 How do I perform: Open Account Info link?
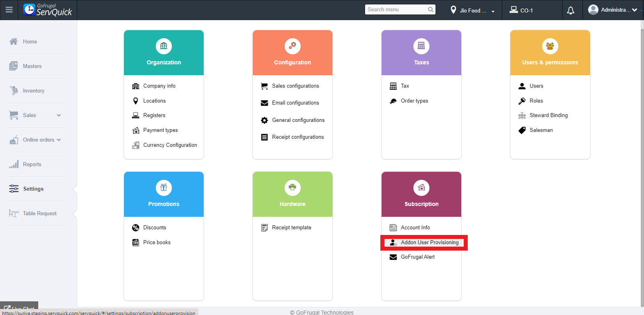point(415,228)
